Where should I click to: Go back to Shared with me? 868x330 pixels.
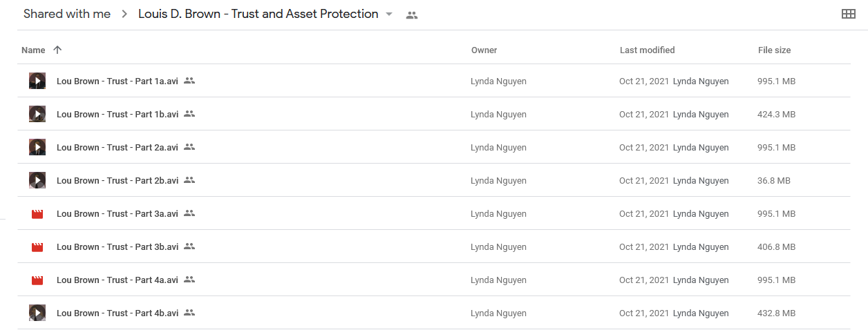coord(67,14)
